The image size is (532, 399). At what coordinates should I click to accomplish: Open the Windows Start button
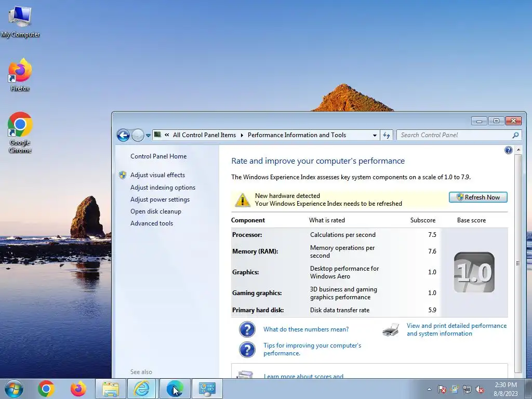pos(14,389)
